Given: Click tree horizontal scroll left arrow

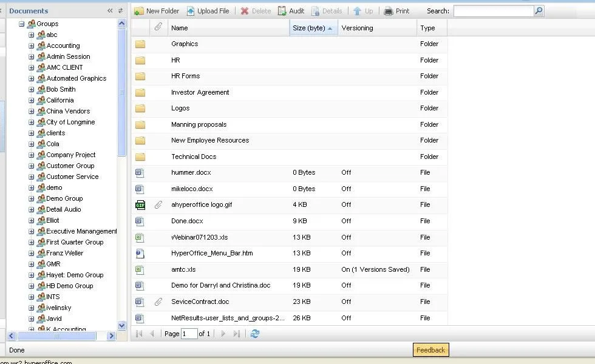Looking at the screenshot, I should (11, 335).
